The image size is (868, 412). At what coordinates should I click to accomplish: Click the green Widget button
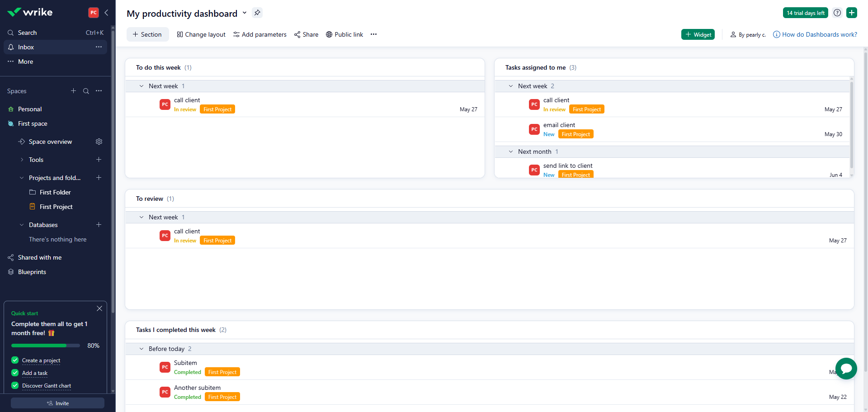[698, 34]
